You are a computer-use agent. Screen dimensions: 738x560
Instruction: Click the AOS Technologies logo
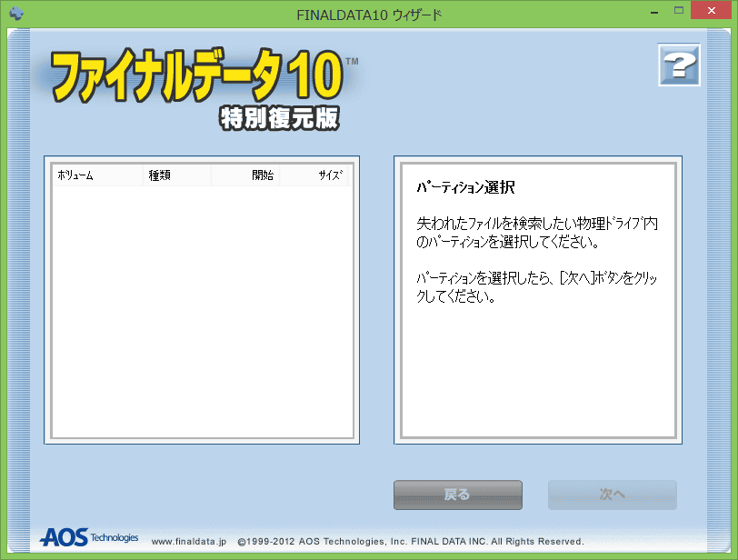(89, 537)
